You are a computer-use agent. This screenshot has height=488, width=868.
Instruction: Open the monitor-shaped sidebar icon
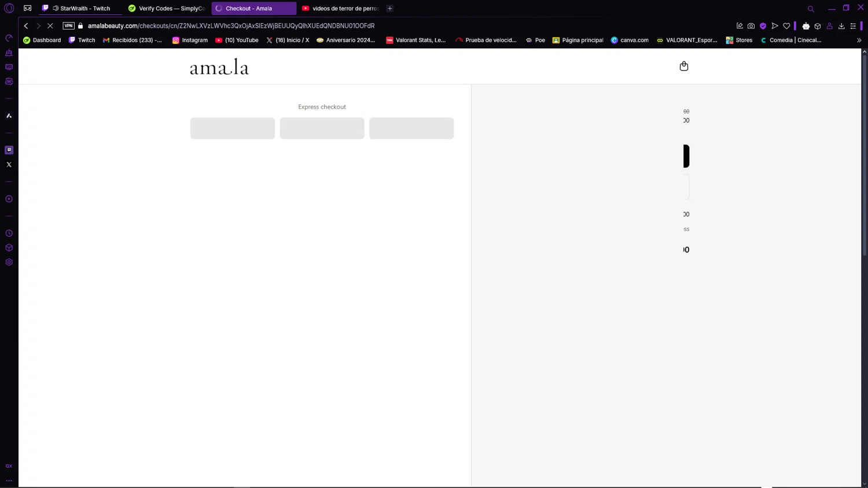[x=9, y=67]
